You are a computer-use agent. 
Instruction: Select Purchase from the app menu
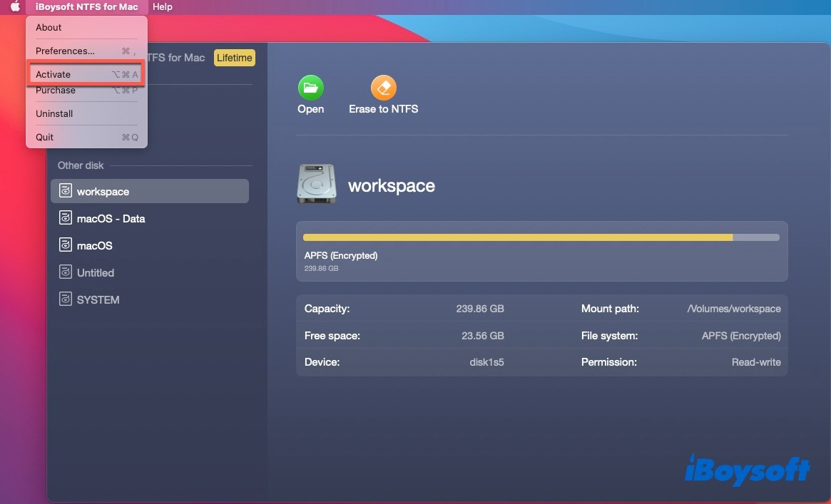tap(56, 91)
